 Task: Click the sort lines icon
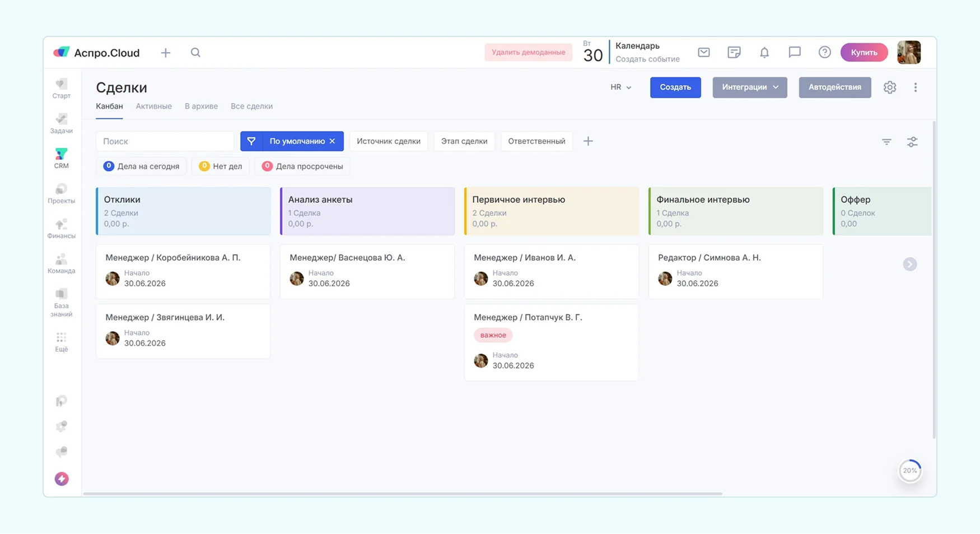[886, 142]
